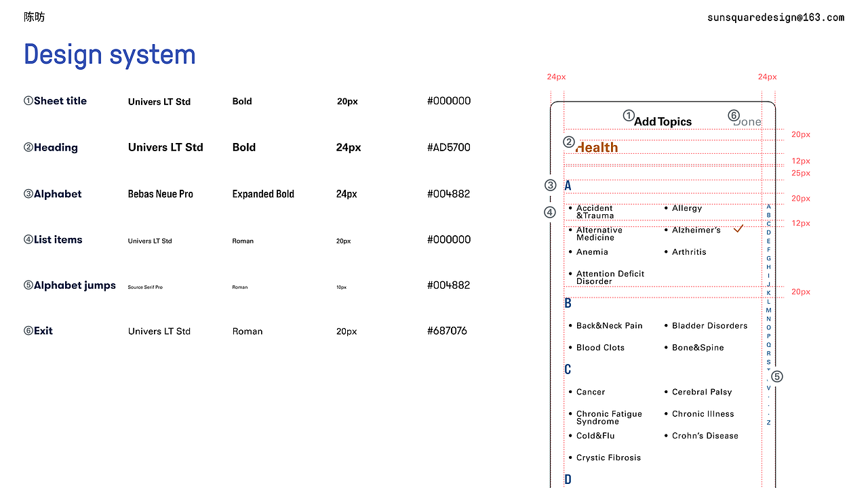The image size is (868, 488).
Task: Select the Accident & Trauma topic
Action: (x=595, y=211)
